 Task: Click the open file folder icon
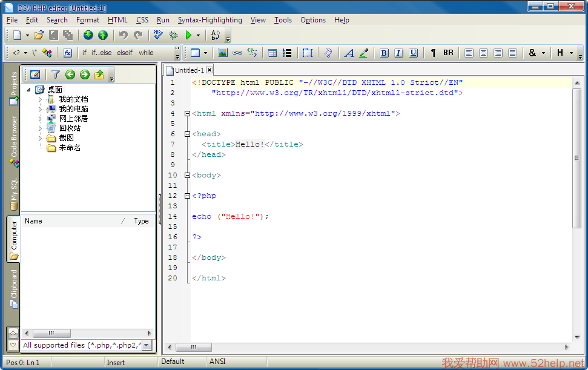(x=38, y=35)
